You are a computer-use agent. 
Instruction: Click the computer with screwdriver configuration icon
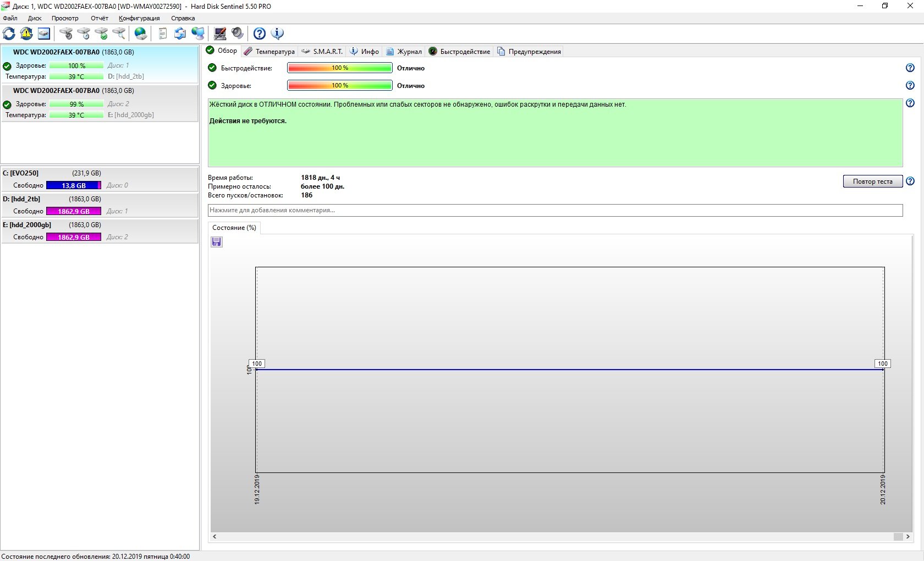[220, 34]
